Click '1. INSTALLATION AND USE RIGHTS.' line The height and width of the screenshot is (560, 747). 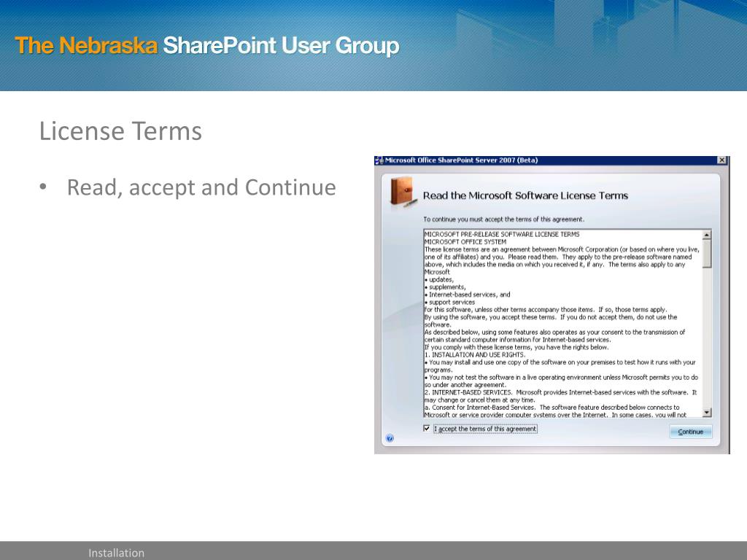coord(474,355)
